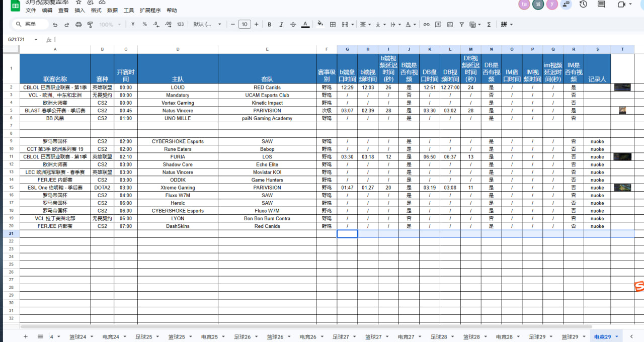Click the filter funnel icon
644x342 pixels.
click(x=461, y=24)
